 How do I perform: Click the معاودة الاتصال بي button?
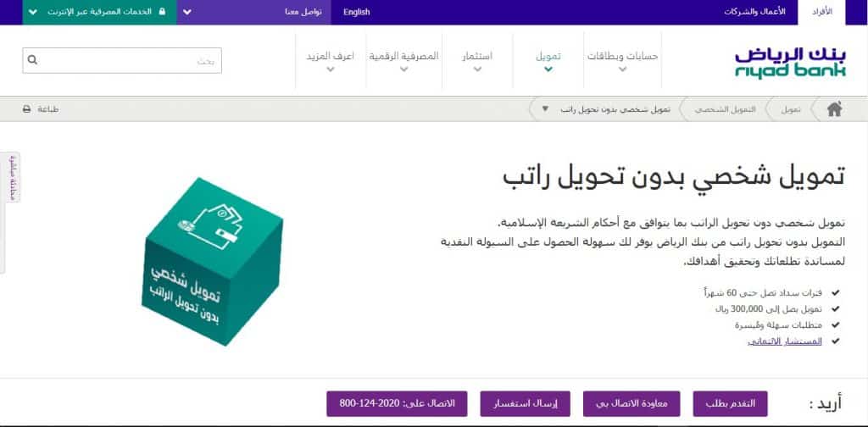click(x=632, y=404)
